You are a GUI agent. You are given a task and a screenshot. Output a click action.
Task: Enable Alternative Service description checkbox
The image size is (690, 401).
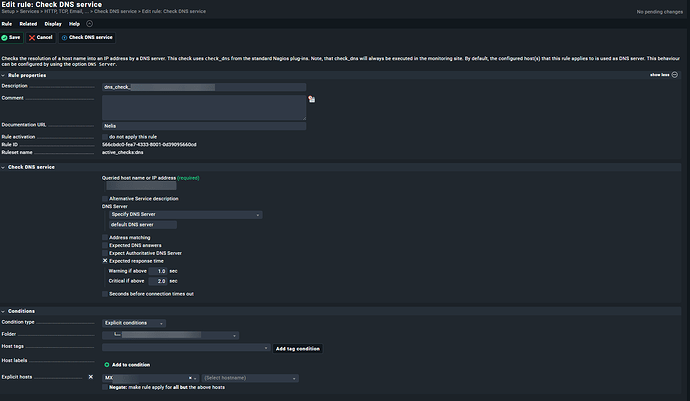coord(105,199)
